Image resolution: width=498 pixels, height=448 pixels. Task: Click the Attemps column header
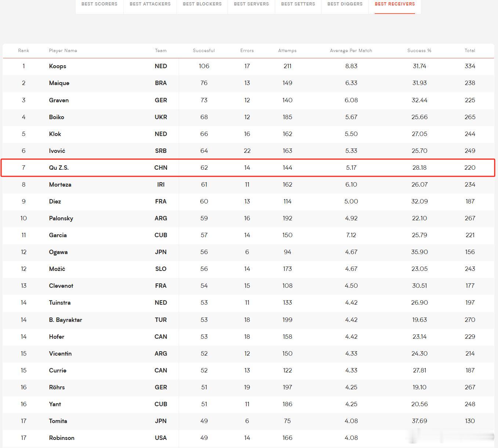pos(287,51)
